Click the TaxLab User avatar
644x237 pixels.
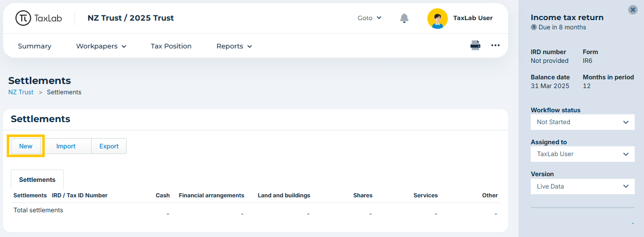click(x=437, y=18)
